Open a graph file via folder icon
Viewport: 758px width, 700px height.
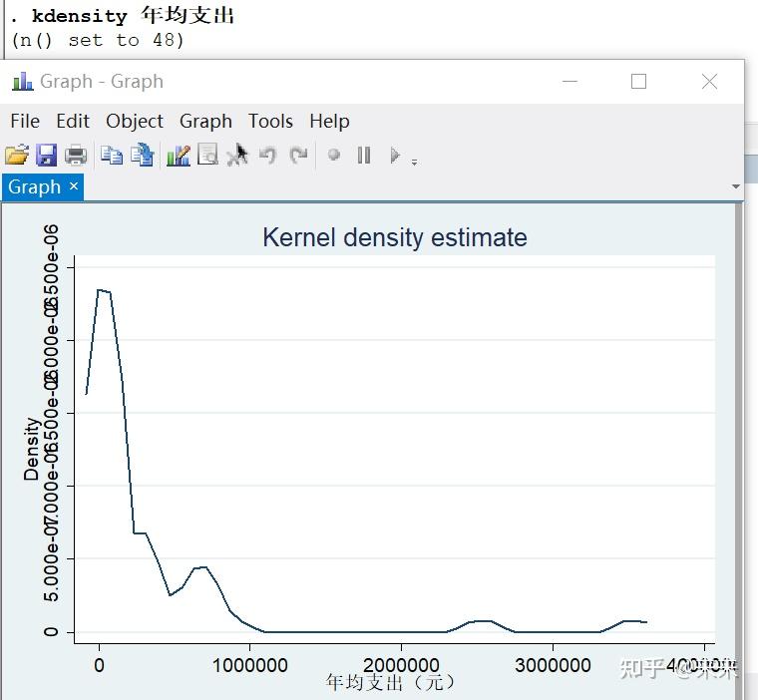[x=16, y=156]
